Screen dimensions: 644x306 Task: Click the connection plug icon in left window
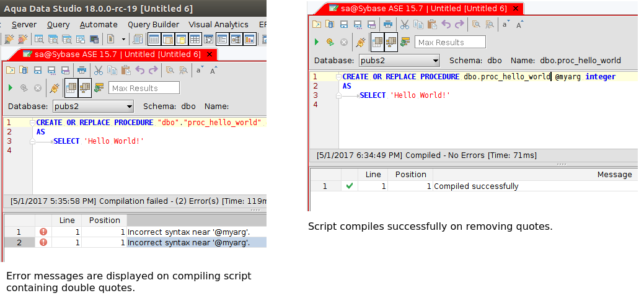tap(54, 88)
